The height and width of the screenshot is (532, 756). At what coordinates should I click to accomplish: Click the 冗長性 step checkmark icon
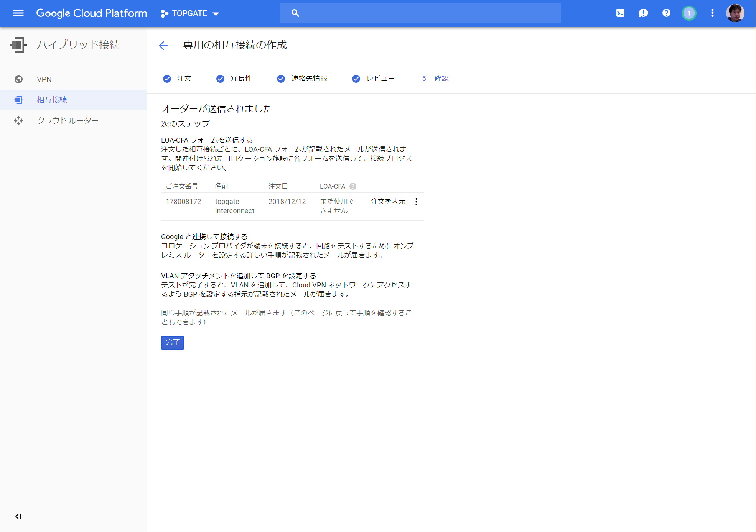220,79
